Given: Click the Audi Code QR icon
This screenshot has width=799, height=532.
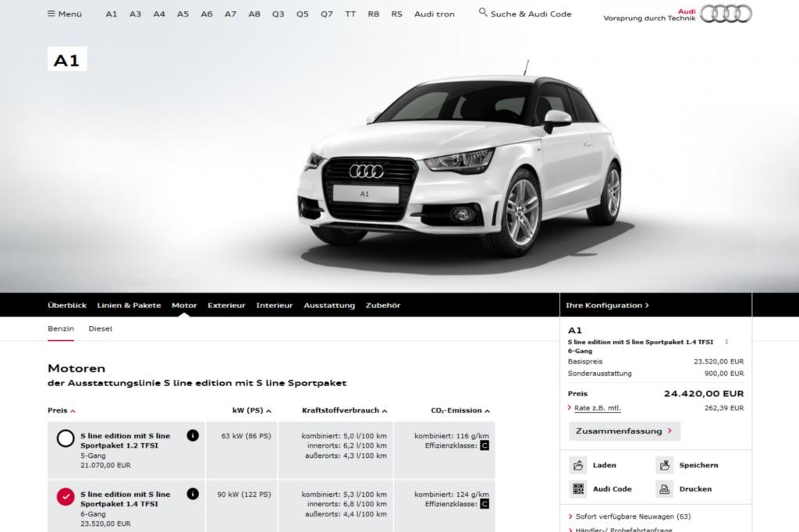Looking at the screenshot, I should point(578,488).
